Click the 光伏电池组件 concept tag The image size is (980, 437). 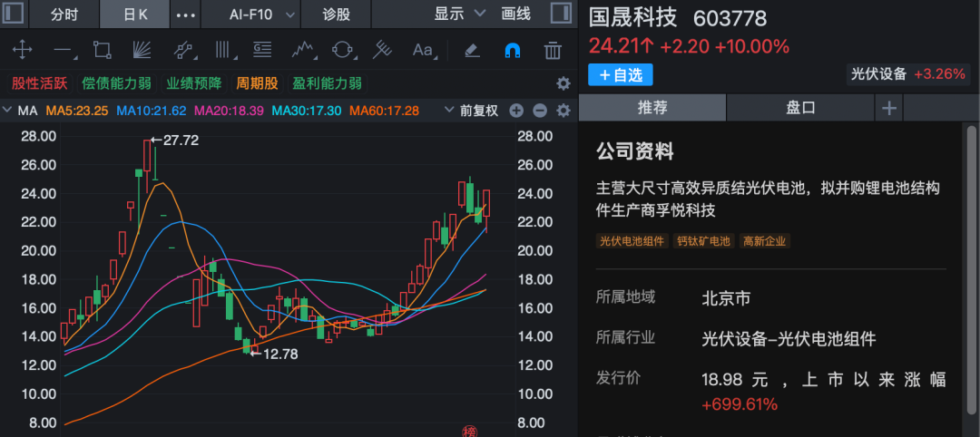tap(632, 241)
